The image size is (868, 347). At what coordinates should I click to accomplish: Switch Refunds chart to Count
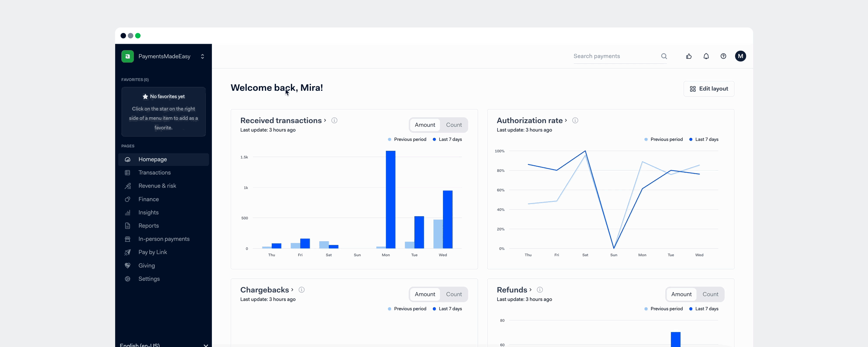point(710,294)
